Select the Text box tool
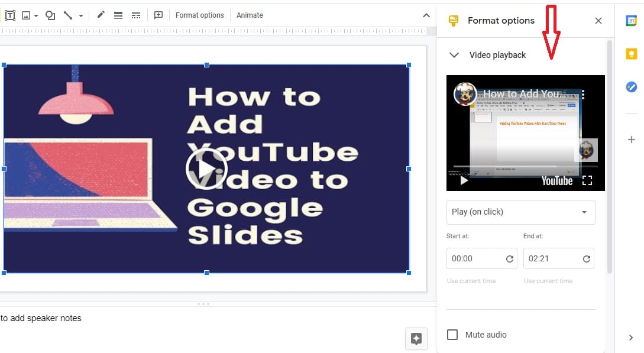644x353 pixels. click(x=10, y=15)
